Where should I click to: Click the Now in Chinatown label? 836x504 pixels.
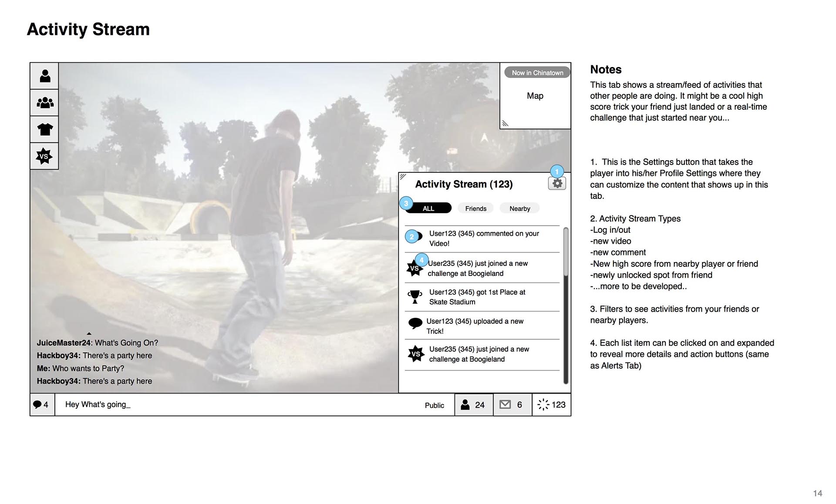pyautogui.click(x=537, y=73)
